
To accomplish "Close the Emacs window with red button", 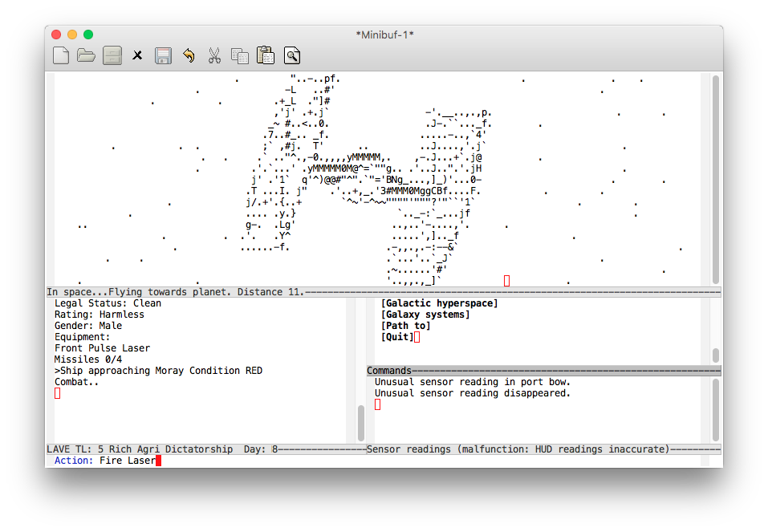I will 56,35.
